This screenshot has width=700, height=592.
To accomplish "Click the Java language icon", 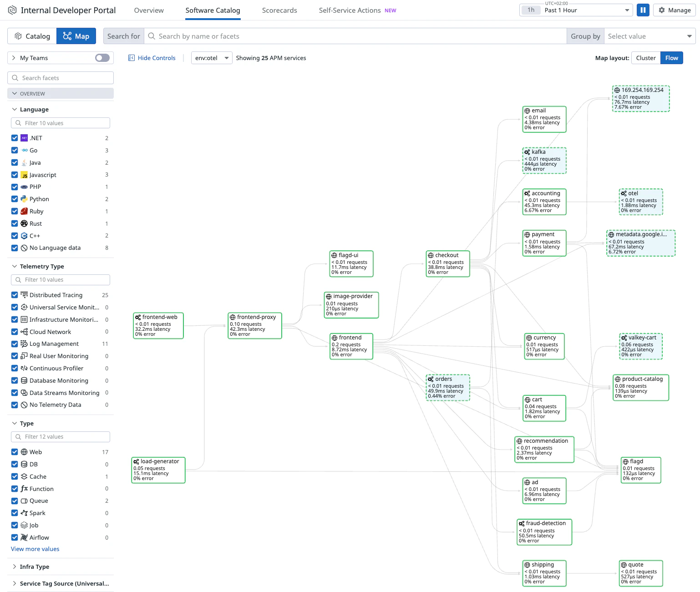I will [x=25, y=162].
